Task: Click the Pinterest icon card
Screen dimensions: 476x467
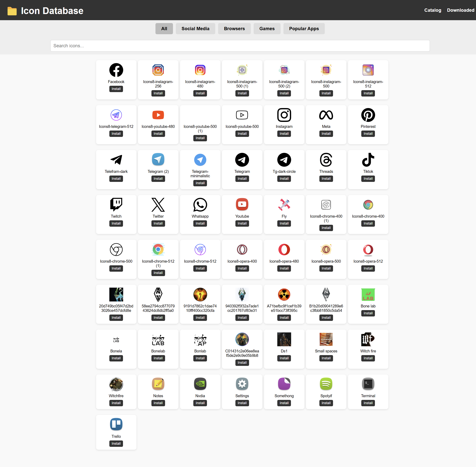Action: click(x=368, y=115)
